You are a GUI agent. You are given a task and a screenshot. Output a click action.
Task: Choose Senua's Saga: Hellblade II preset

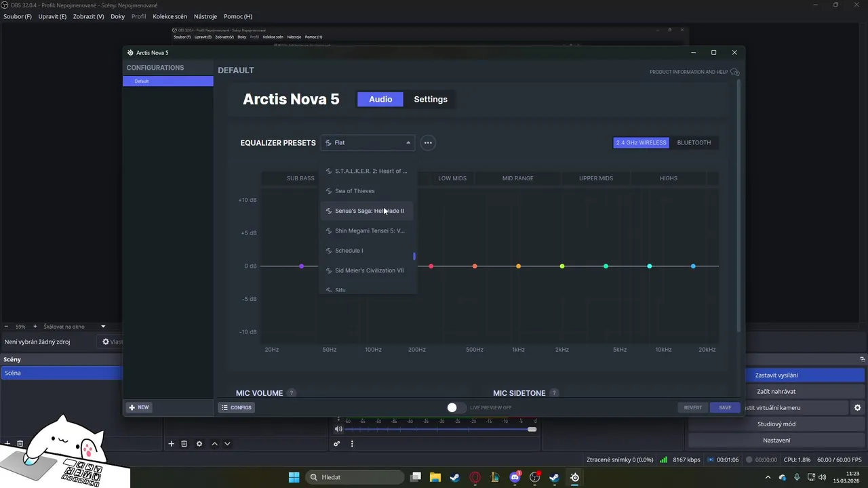pyautogui.click(x=368, y=211)
